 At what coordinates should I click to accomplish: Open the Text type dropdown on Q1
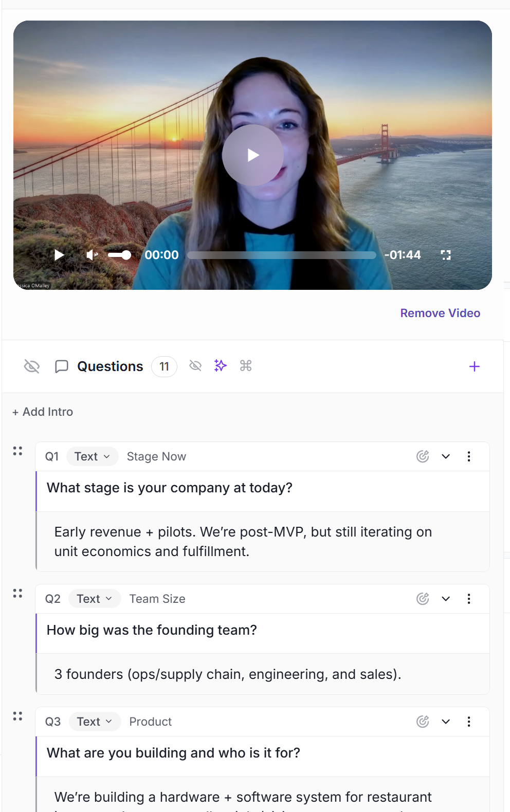(93, 456)
